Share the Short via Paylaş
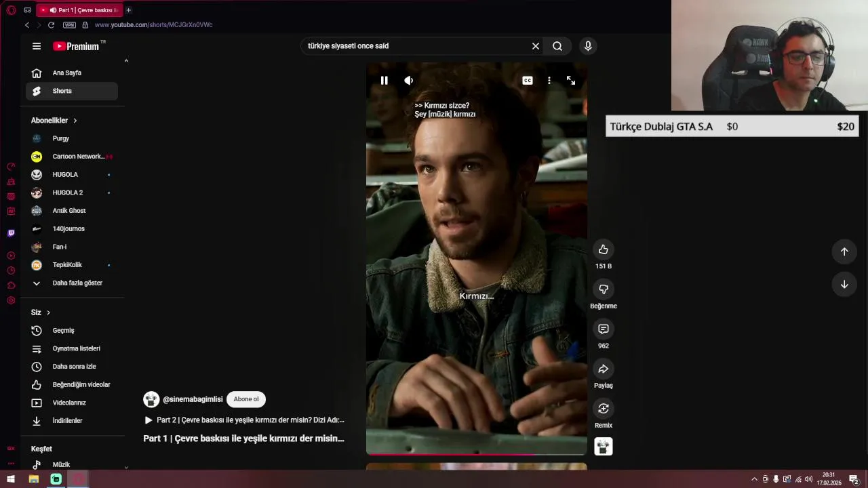Screen dimensions: 868x488 point(604,369)
